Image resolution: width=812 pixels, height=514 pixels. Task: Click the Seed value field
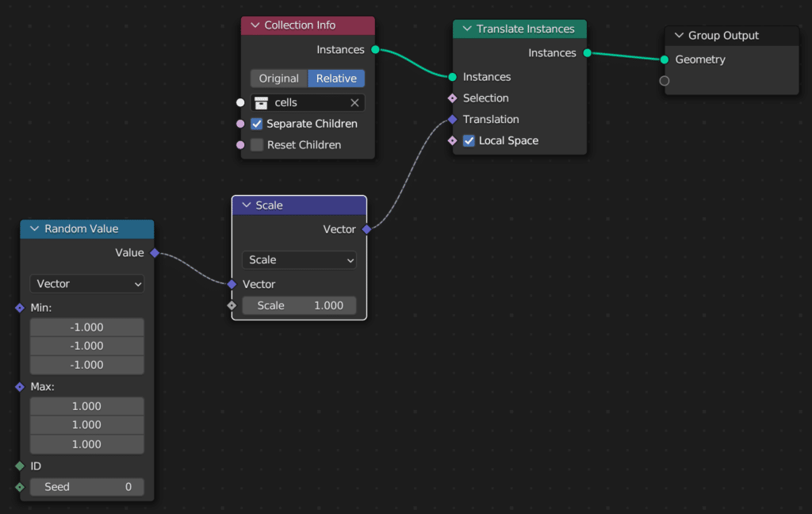coord(87,487)
